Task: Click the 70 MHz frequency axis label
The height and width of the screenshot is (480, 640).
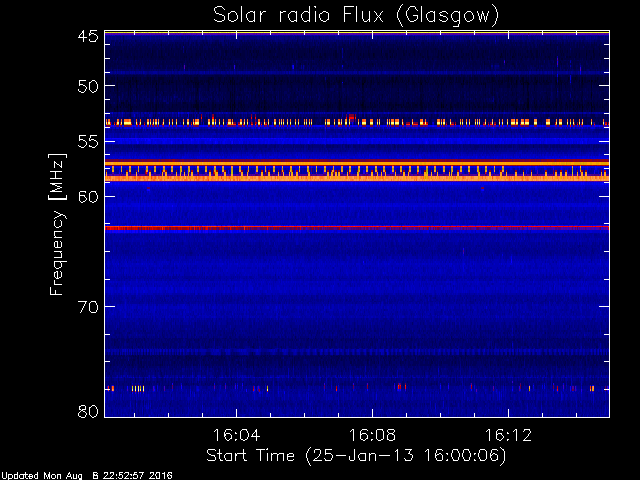Action: click(88, 307)
